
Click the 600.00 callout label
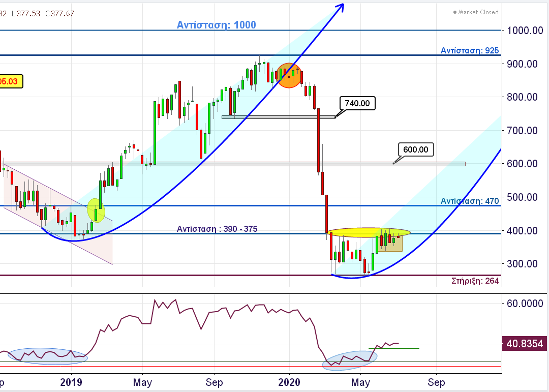click(415, 149)
